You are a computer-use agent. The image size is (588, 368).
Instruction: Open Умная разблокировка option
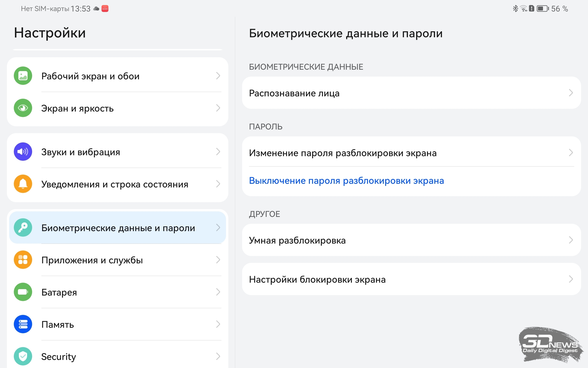pyautogui.click(x=411, y=240)
